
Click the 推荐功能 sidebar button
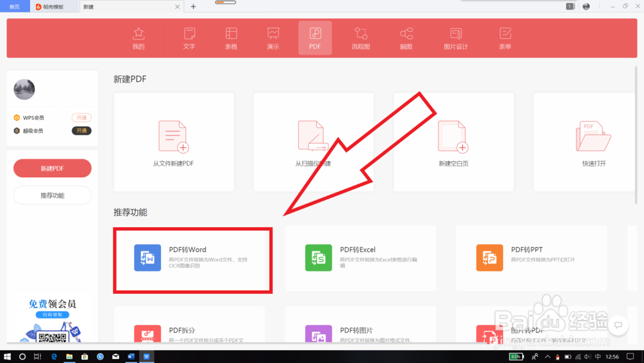[x=52, y=195]
